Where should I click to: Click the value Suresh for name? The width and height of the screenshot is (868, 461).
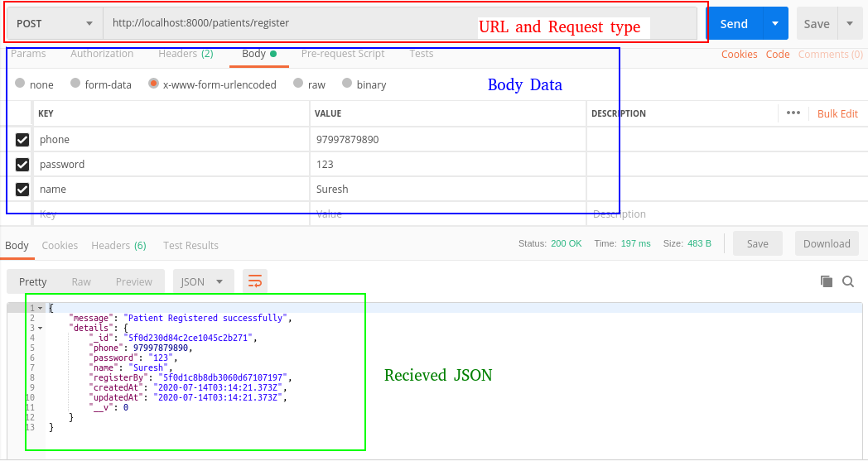point(332,190)
